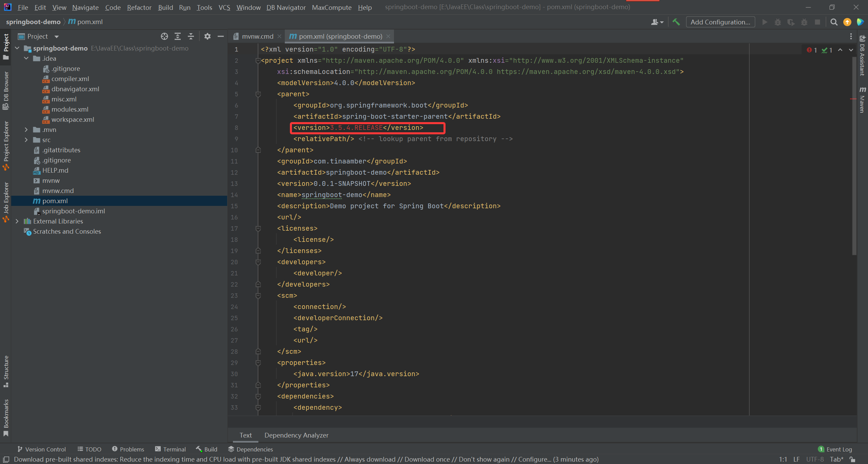This screenshot has width=868, height=464.
Task: Open the Dependencies tool window
Action: coord(251,449)
